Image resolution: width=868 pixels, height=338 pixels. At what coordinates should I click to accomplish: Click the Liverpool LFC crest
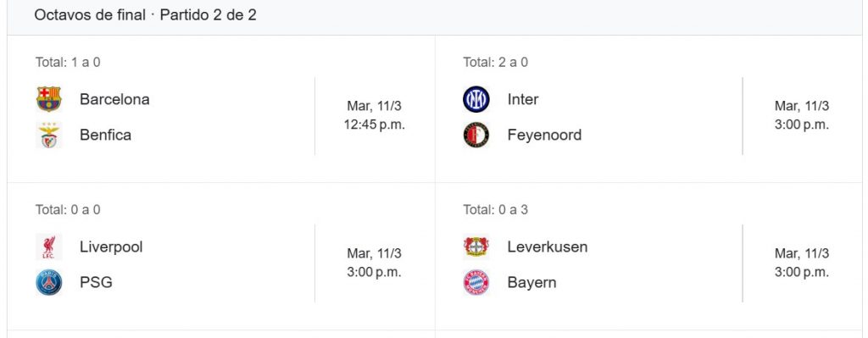point(48,247)
